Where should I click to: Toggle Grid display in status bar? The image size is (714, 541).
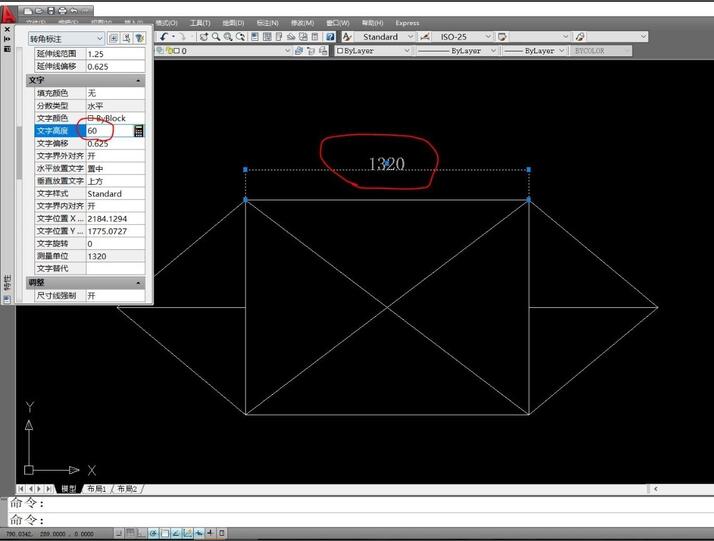coord(130,533)
